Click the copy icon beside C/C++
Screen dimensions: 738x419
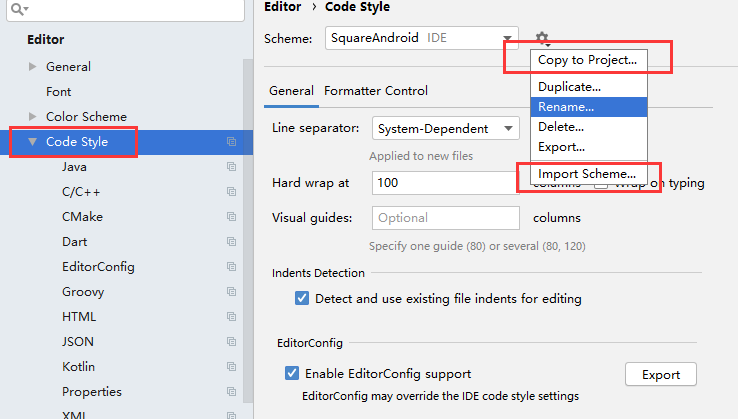tap(231, 192)
